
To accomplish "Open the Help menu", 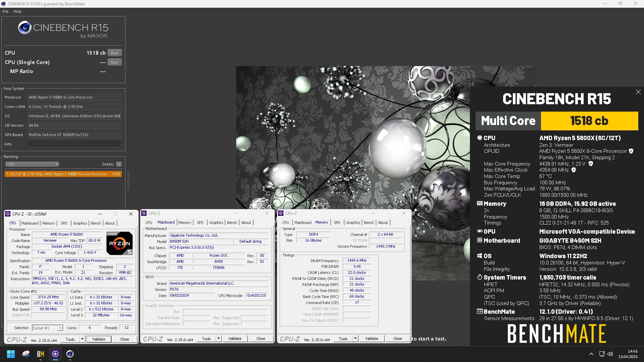I will (17, 11).
